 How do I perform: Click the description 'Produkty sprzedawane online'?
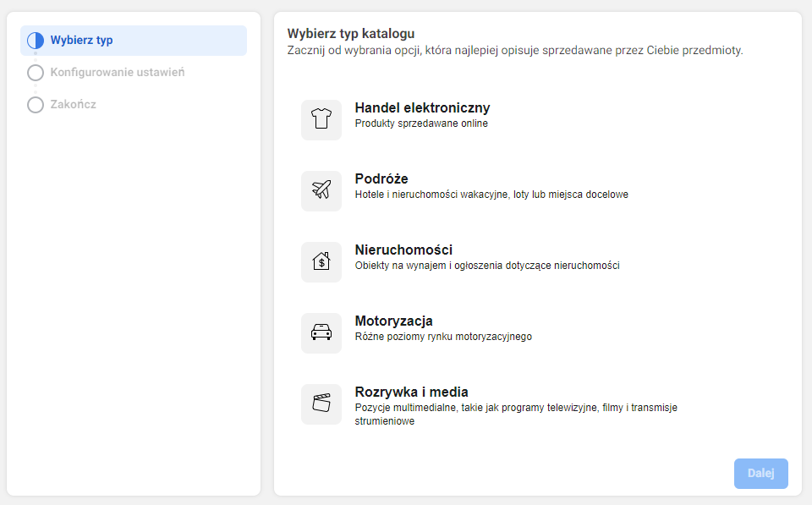[421, 124]
